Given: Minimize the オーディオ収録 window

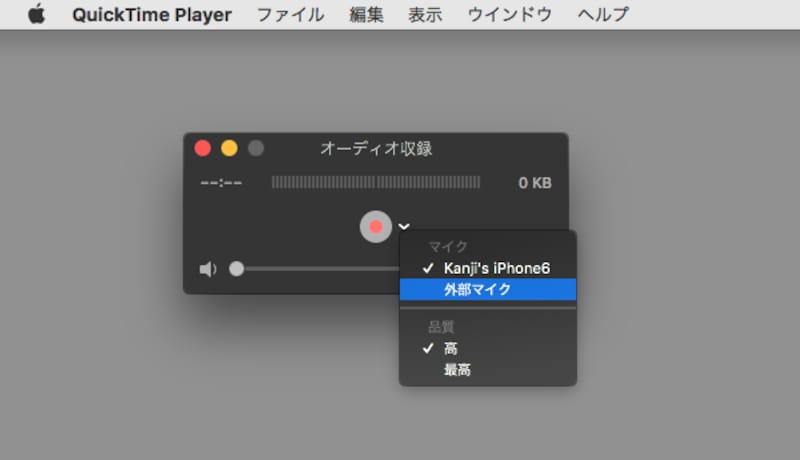Looking at the screenshot, I should coord(229,148).
